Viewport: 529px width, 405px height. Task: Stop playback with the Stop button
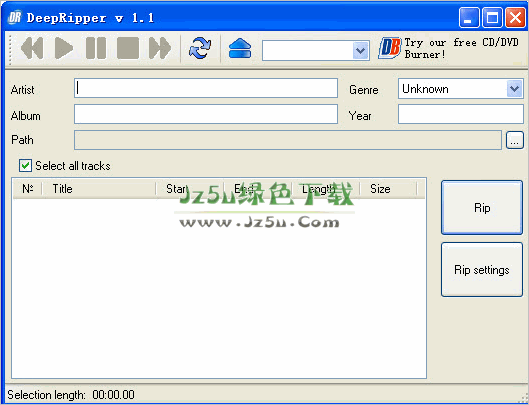pos(128,48)
